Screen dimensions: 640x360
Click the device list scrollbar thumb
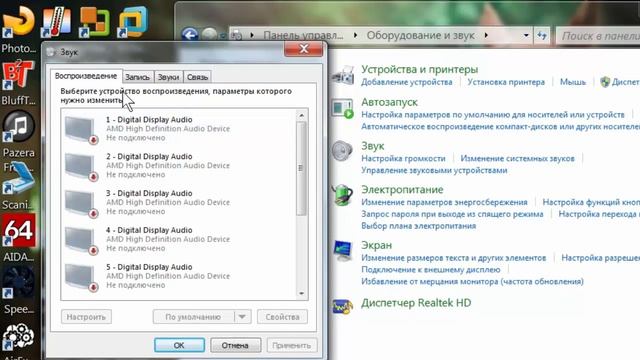[301, 168]
